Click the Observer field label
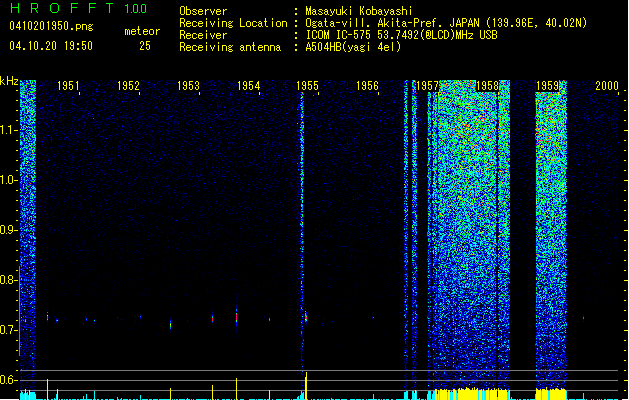The height and width of the screenshot is (400, 629). 203,11
